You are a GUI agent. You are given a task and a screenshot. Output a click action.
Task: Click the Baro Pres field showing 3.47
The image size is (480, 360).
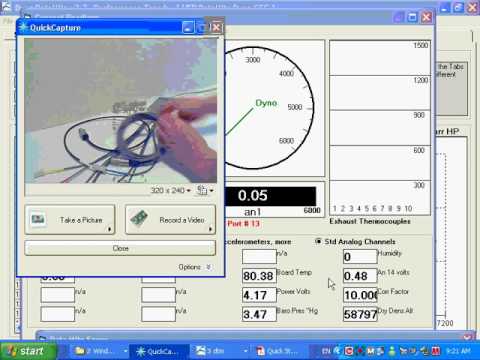tap(259, 314)
